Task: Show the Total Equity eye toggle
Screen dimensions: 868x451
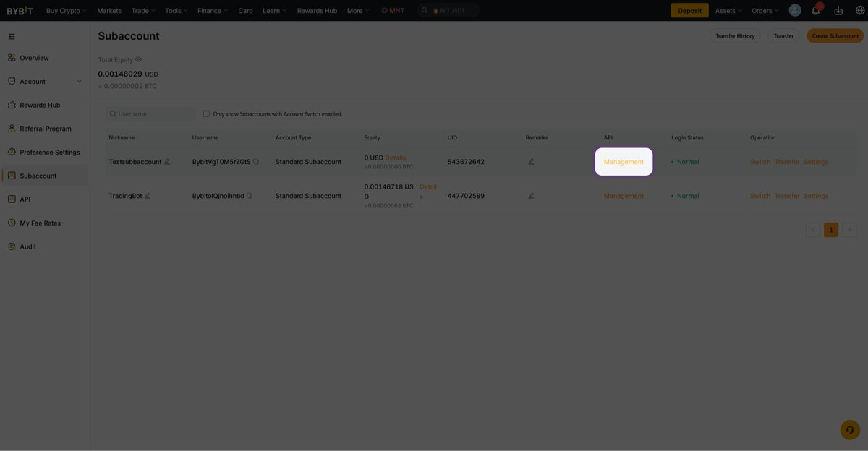Action: pos(138,59)
